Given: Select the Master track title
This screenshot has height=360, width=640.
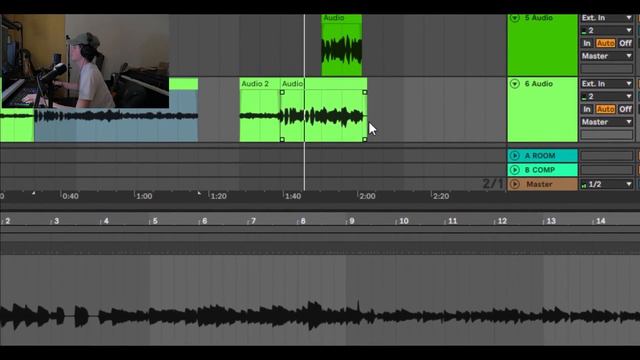Looking at the screenshot, I should click(x=539, y=184).
